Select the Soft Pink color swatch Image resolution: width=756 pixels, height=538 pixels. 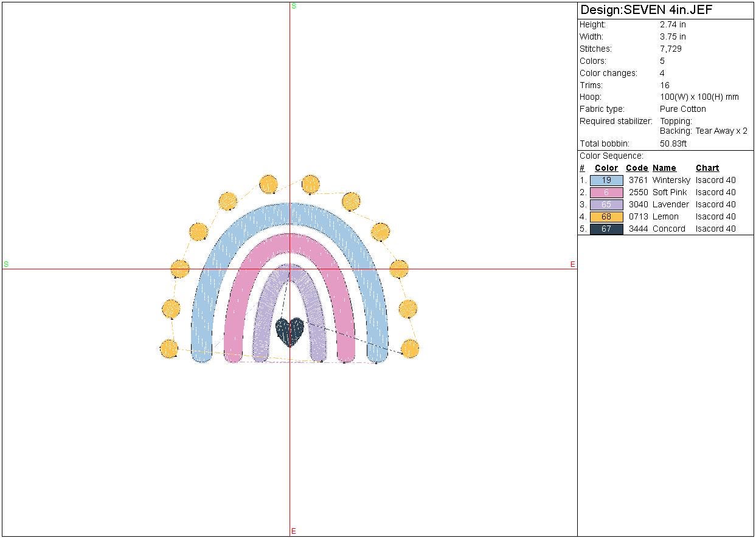point(606,193)
